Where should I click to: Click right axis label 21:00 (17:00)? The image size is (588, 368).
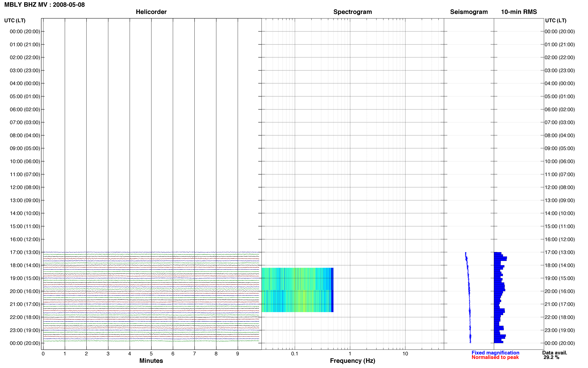coord(560,304)
